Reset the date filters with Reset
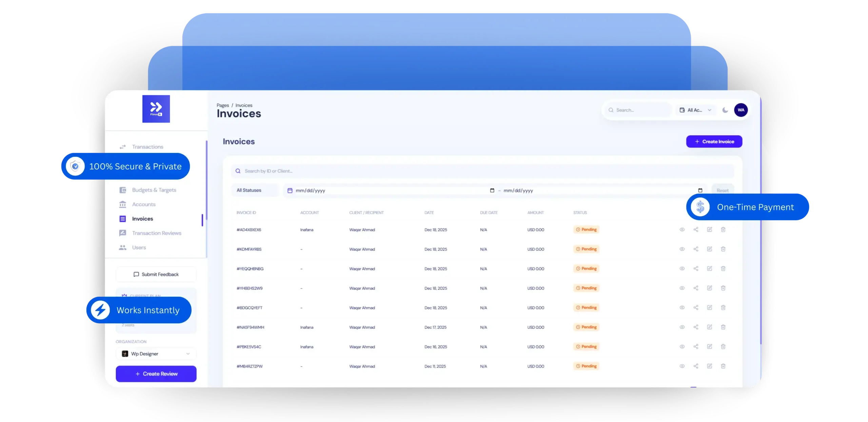The height and width of the screenshot is (422, 868). [723, 190]
